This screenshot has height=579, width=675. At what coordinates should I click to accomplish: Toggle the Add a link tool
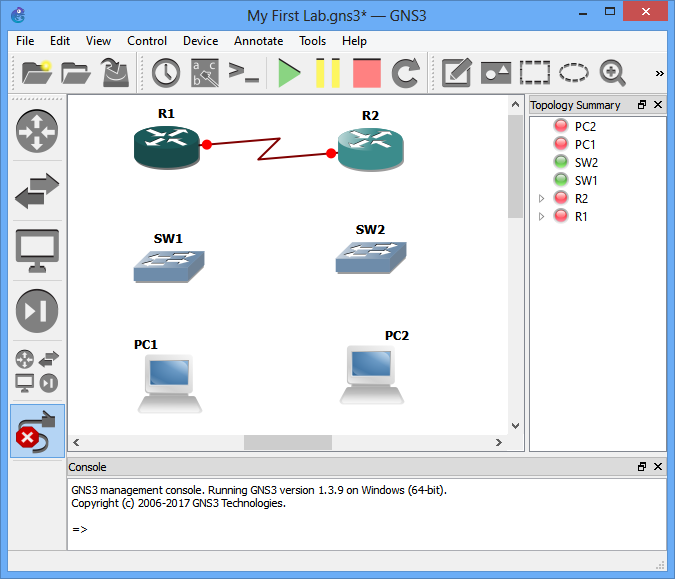coord(37,431)
